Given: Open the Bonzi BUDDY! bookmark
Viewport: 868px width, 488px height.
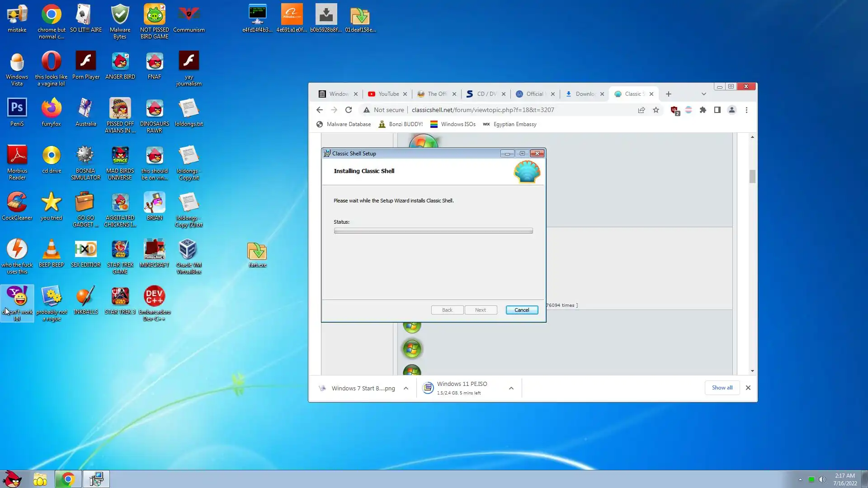Looking at the screenshot, I should (401, 124).
